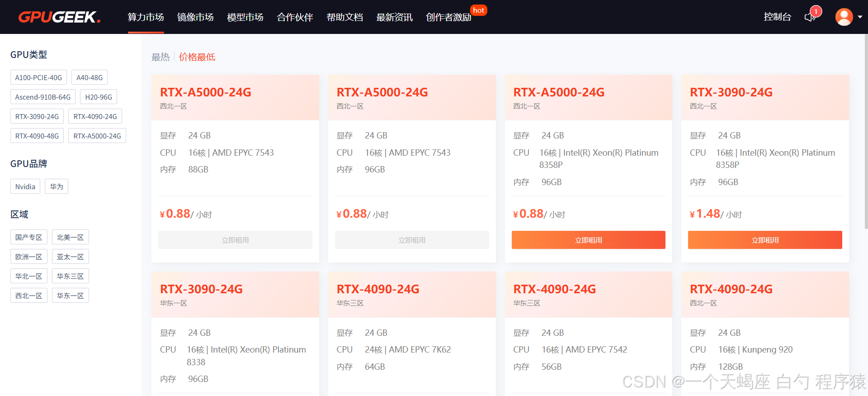Filter by H20-96G GPU type
Screen dimensions: 868x396
[99, 97]
